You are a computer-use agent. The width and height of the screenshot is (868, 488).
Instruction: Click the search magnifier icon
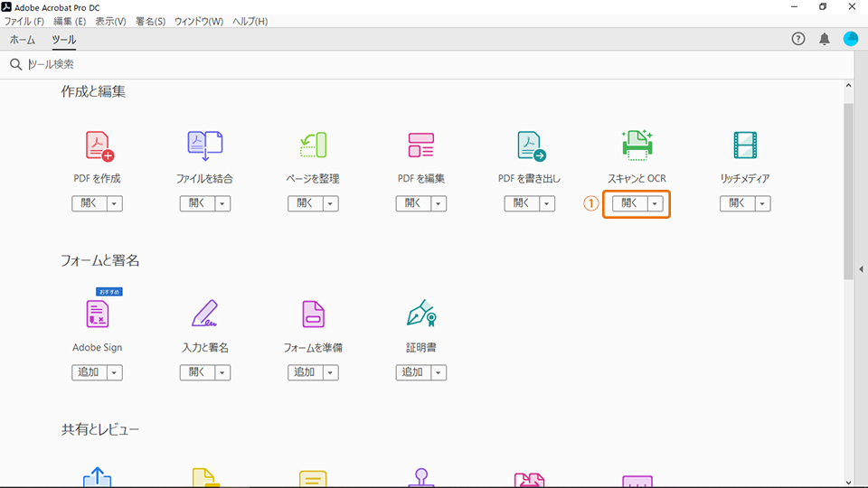15,64
